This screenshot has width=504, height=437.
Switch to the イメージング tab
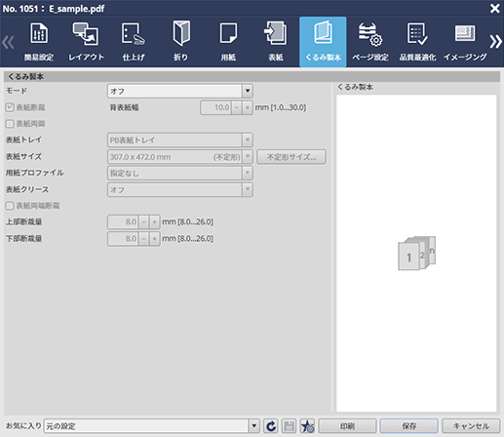coord(465,42)
